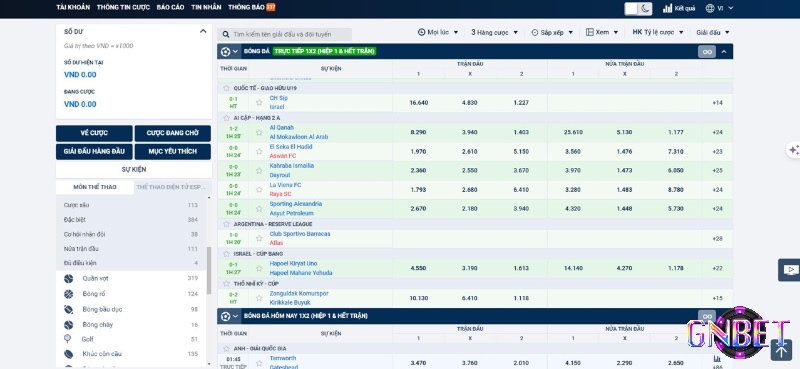Select Golf in sports list
The image size is (800, 369).
(131, 339)
